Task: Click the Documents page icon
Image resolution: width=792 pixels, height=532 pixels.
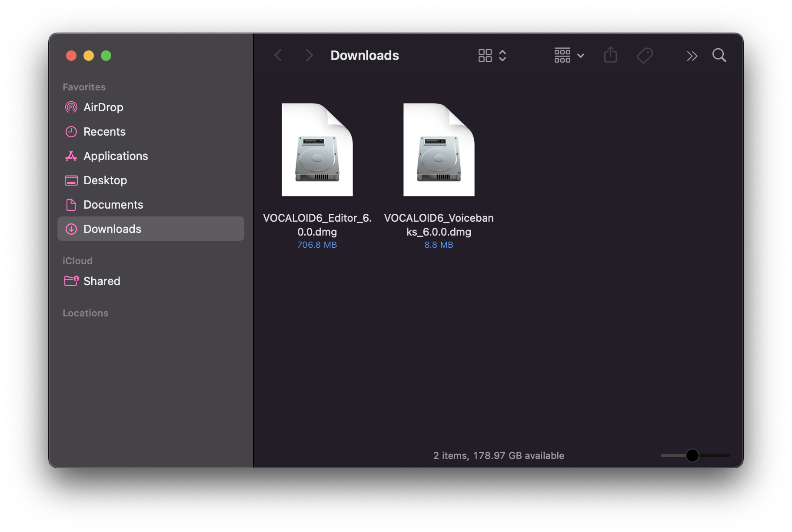Action: coord(71,205)
